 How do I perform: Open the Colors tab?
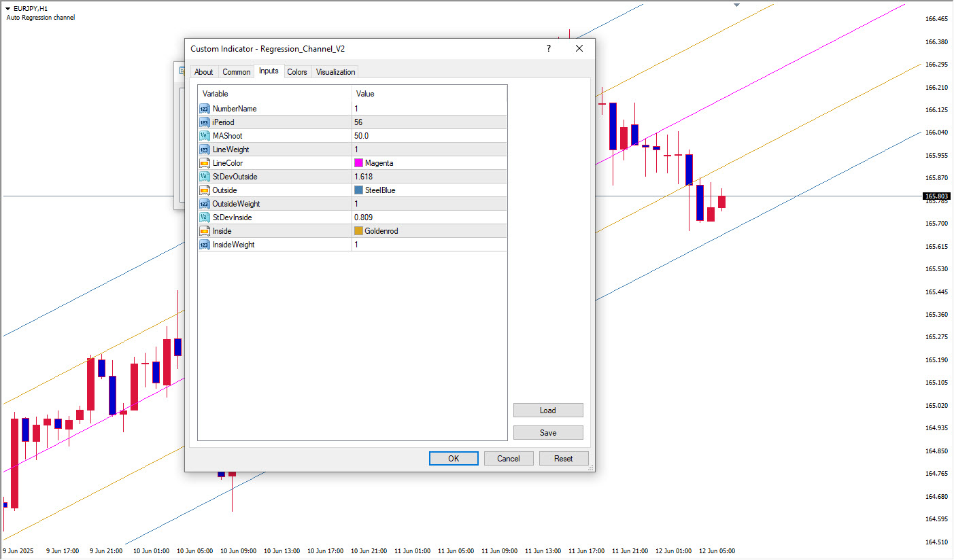(297, 72)
